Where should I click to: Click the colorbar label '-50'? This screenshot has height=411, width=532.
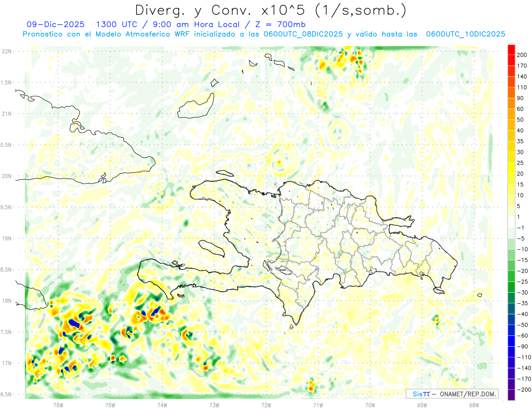coord(522,325)
